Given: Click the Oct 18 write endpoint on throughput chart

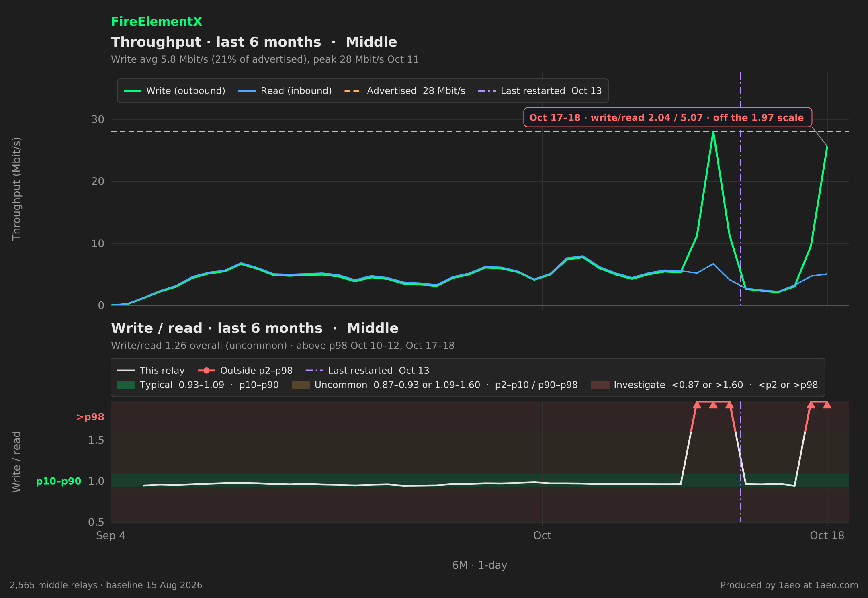Looking at the screenshot, I should [x=827, y=147].
